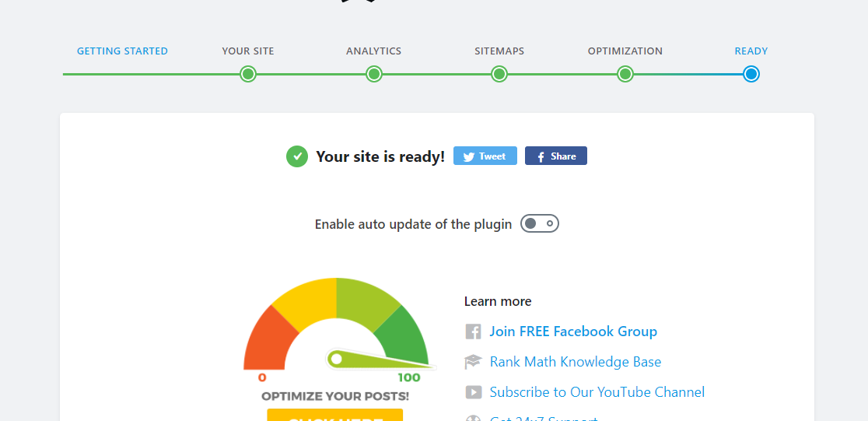The width and height of the screenshot is (868, 421).
Task: Click the Optimization step circle
Action: click(625, 74)
